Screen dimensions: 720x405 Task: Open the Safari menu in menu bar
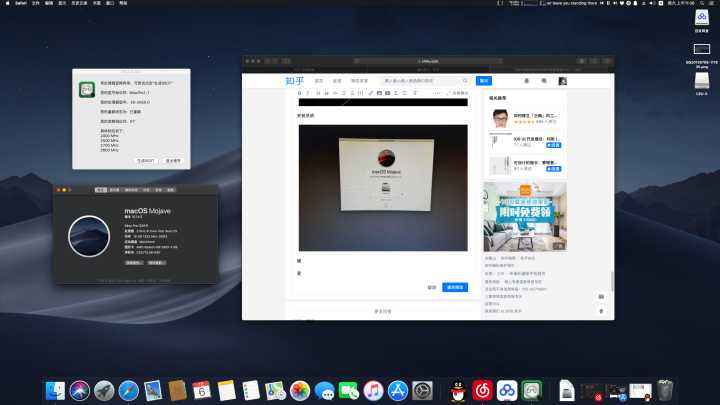pyautogui.click(x=21, y=3)
